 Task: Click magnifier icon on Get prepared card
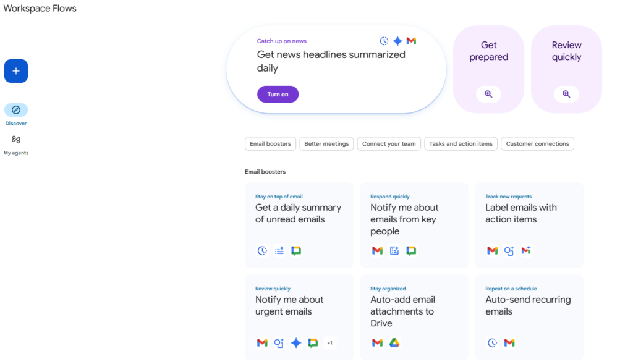(488, 94)
